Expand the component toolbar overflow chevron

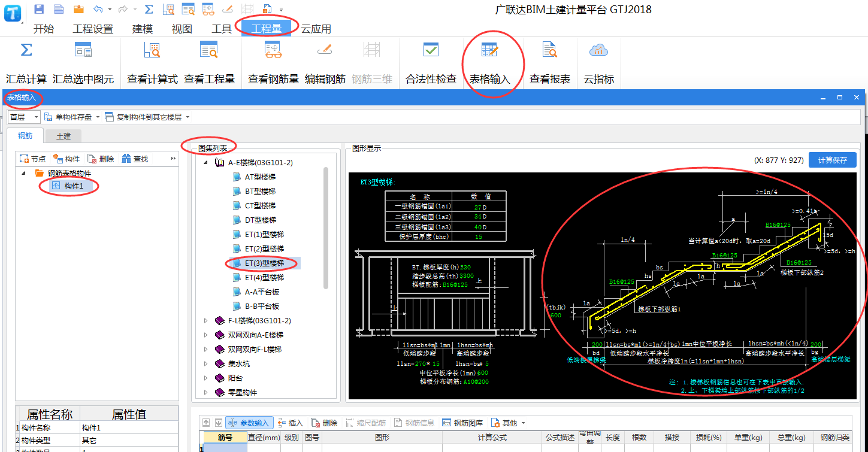[x=174, y=159]
